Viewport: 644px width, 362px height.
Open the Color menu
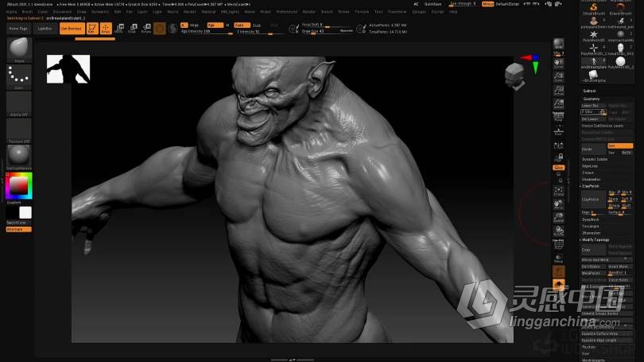coord(43,12)
